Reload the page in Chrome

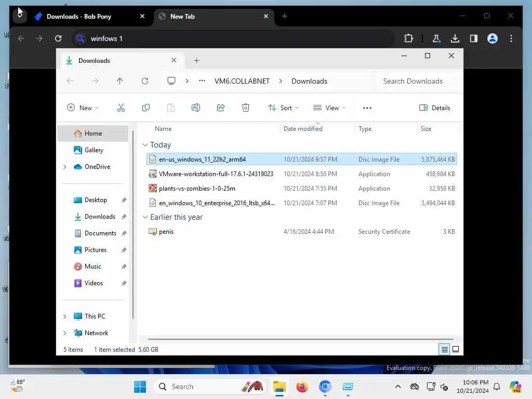(58, 38)
